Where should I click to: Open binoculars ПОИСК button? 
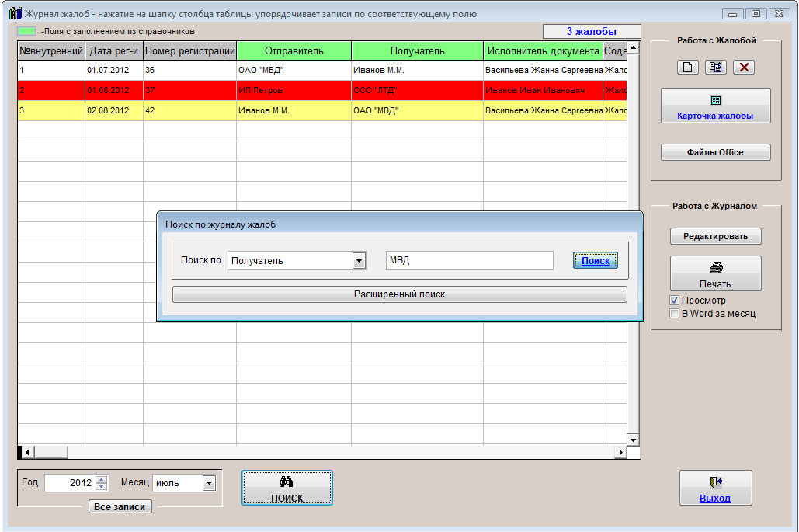[287, 489]
